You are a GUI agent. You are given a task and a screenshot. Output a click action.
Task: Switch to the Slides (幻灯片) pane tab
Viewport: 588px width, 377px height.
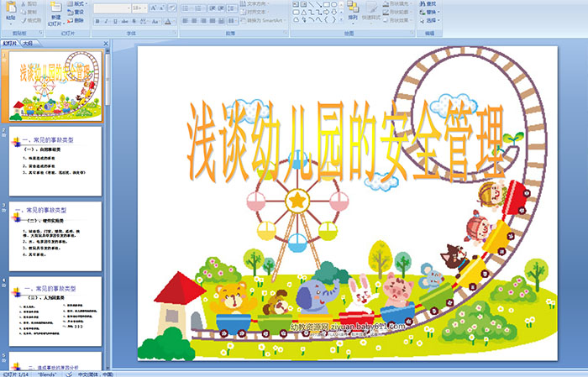coord(9,44)
